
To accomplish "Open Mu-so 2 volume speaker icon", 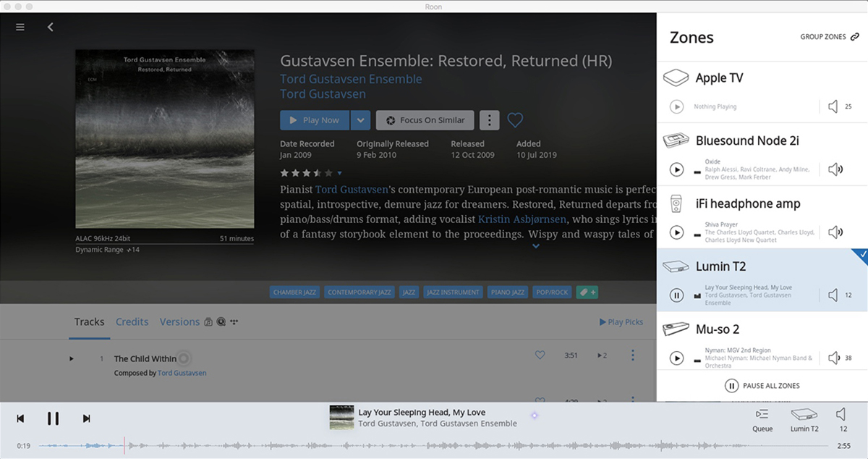I will point(833,358).
